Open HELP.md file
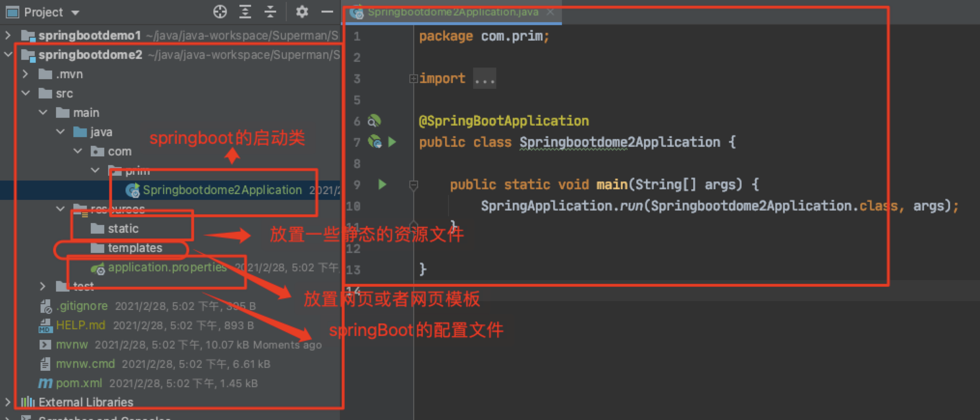This screenshot has width=980, height=420. 81,325
